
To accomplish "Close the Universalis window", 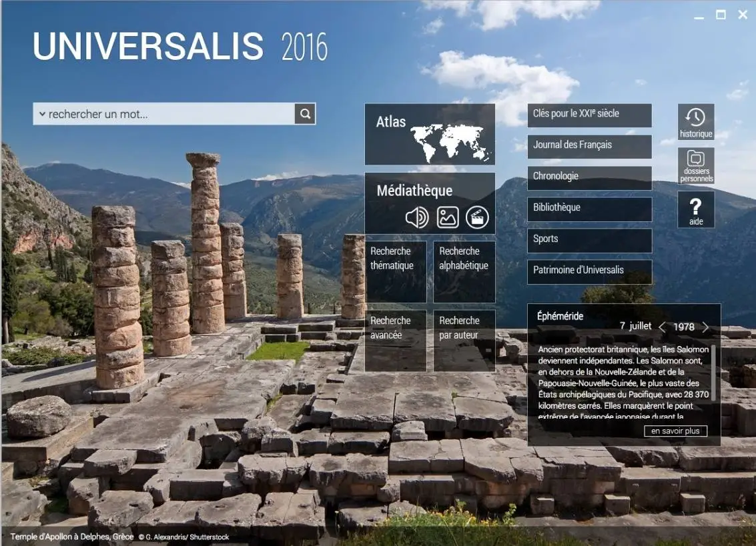I will tap(743, 15).
